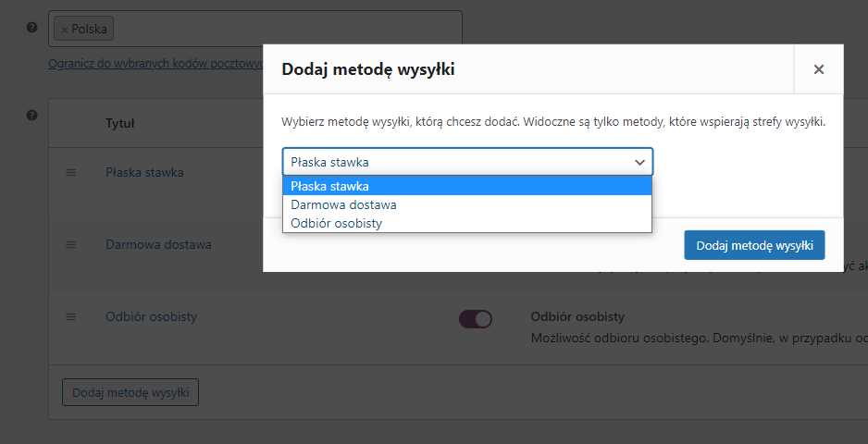Click the Płaska stawka select box
The width and height of the screenshot is (868, 444).
tap(467, 162)
